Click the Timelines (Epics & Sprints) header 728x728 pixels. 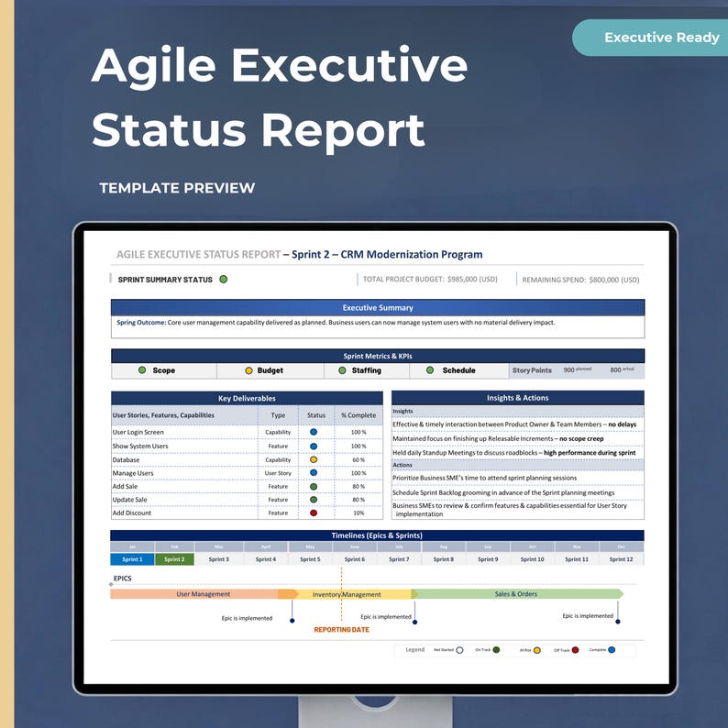377,535
